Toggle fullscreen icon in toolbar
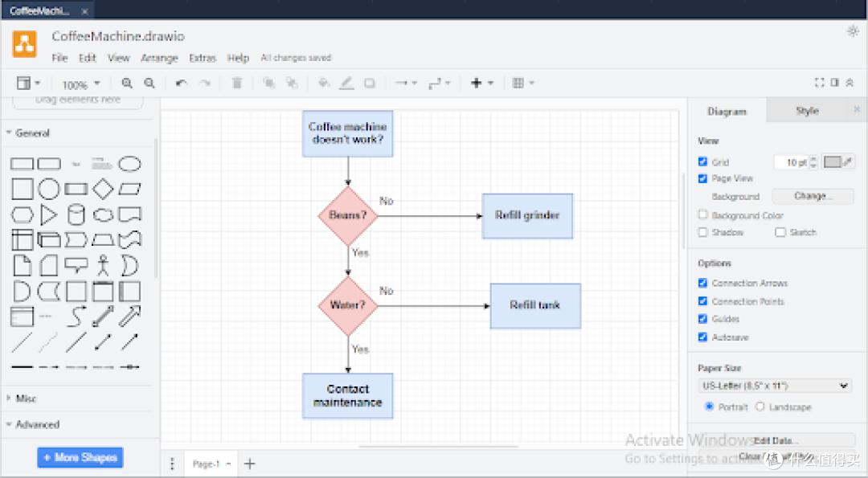 pyautogui.click(x=820, y=83)
